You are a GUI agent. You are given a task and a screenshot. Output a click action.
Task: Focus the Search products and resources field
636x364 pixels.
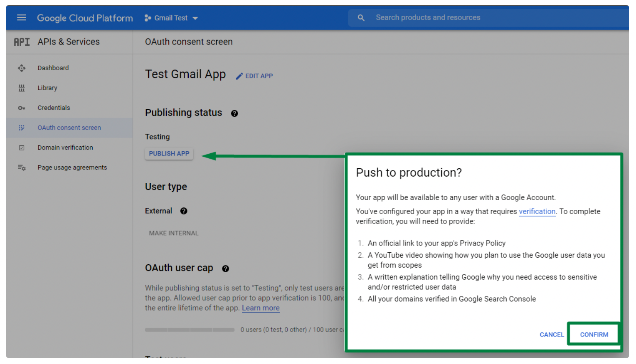[488, 18]
